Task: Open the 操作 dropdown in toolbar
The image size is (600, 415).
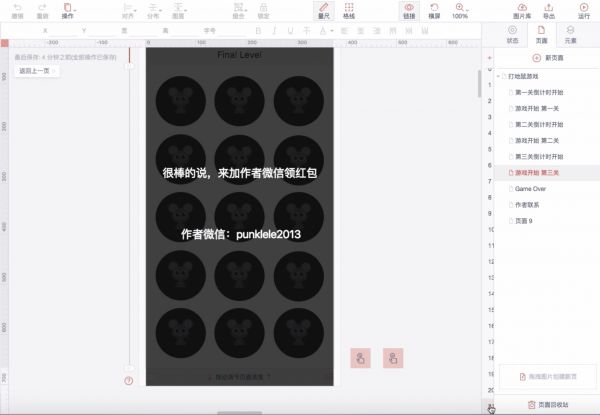Action: pos(68,11)
